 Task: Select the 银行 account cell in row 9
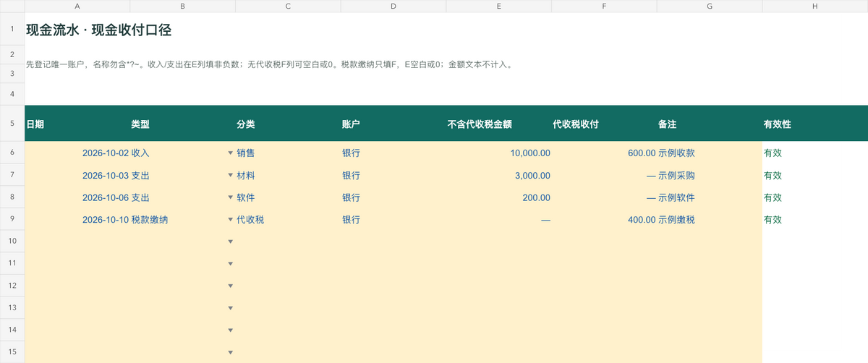coord(393,220)
